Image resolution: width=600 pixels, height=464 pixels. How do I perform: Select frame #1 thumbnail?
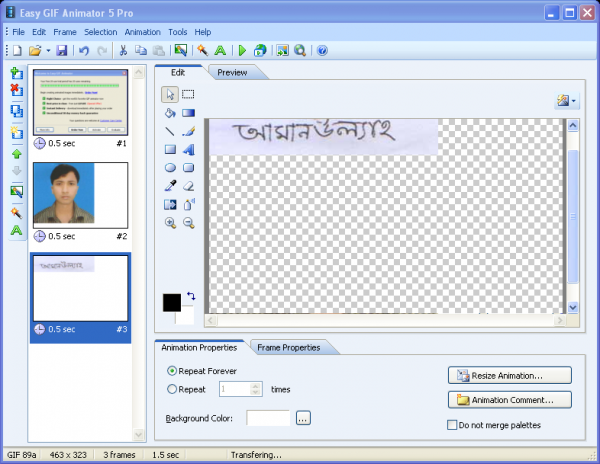[80, 103]
